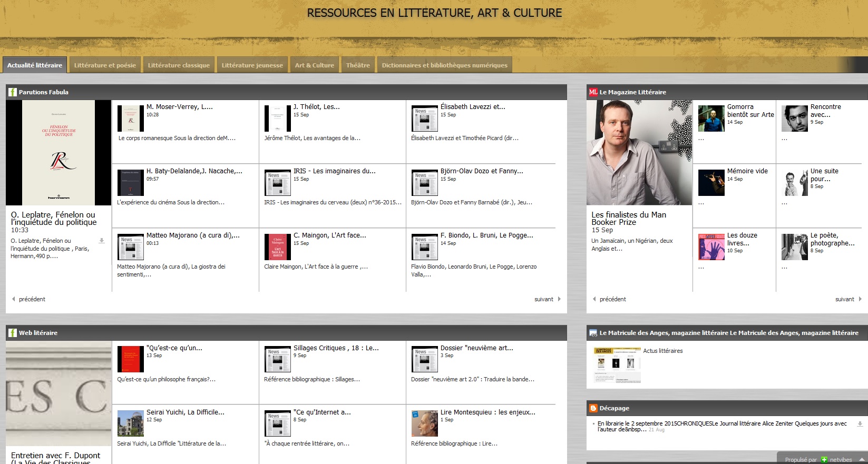
Task: Select the Dictionnaires et bibliothèques numériques tab
Action: (444, 65)
